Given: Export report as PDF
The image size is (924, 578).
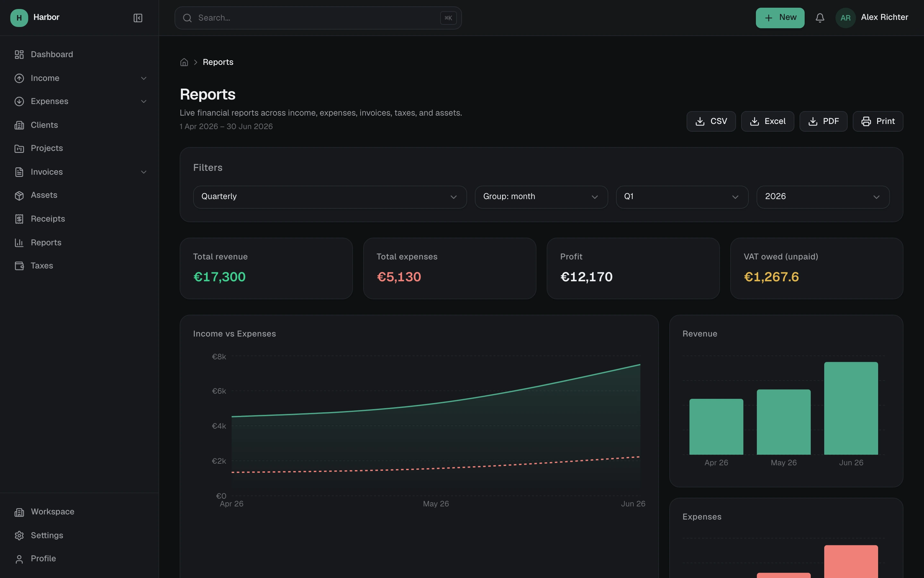Looking at the screenshot, I should (x=823, y=122).
